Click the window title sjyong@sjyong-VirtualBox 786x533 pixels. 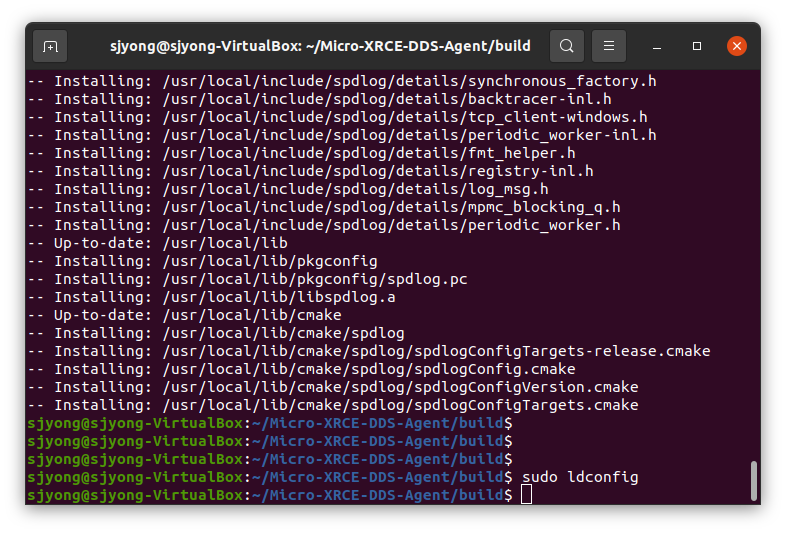[x=320, y=46]
